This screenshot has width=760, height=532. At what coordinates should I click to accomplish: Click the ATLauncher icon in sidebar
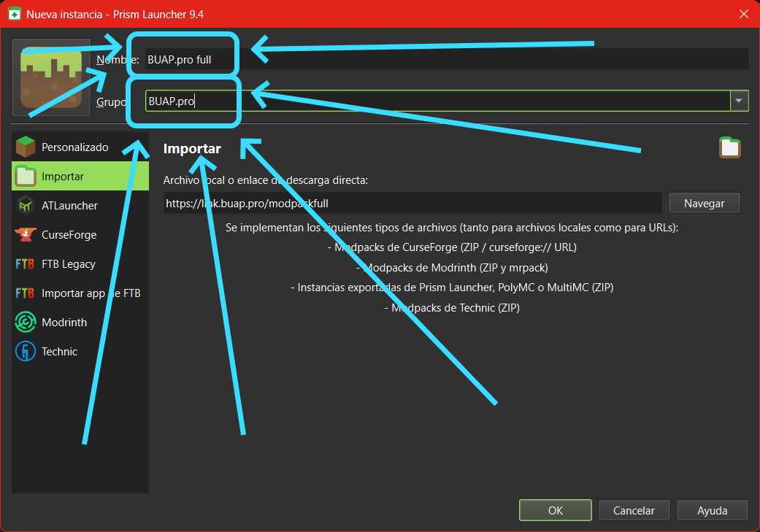(26, 206)
